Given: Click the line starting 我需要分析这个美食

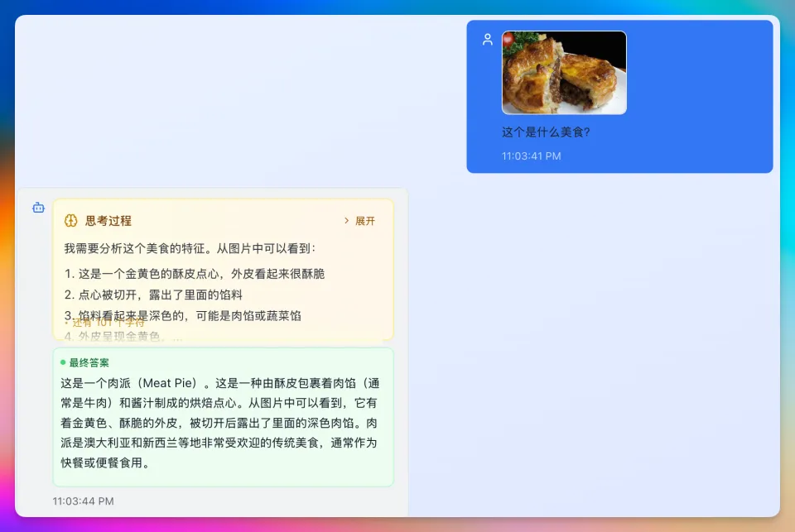Looking at the screenshot, I should [190, 247].
